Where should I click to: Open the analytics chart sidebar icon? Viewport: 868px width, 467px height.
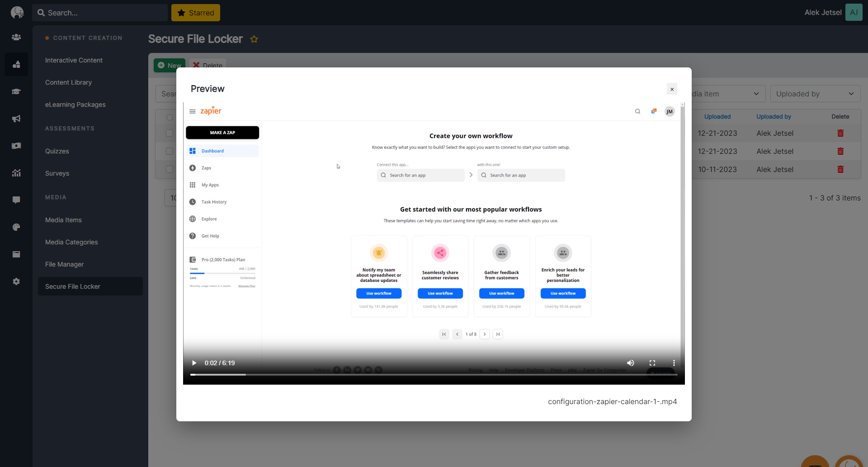tap(16, 173)
